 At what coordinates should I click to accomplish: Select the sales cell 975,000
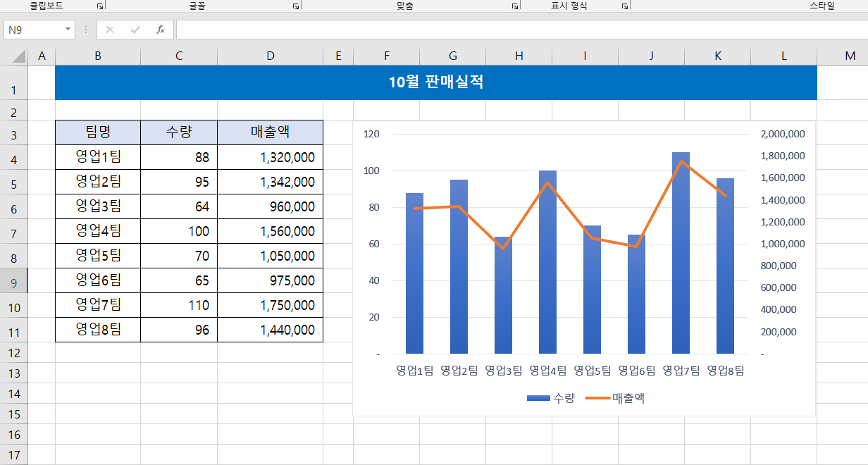pyautogui.click(x=271, y=280)
